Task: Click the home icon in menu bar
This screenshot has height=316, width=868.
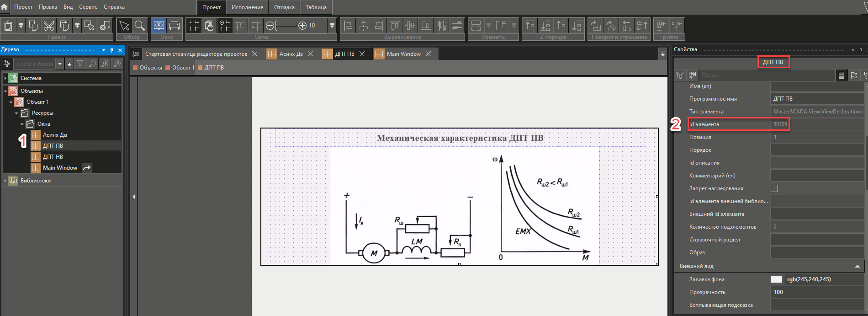Action: click(5, 7)
